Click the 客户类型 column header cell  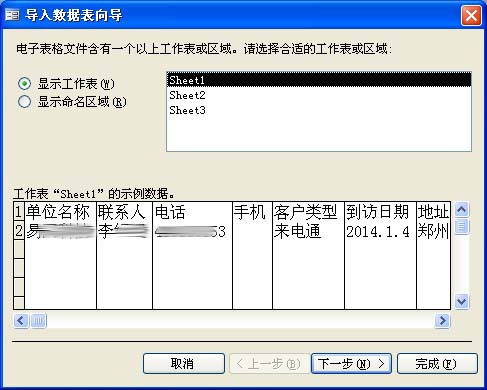[308, 212]
